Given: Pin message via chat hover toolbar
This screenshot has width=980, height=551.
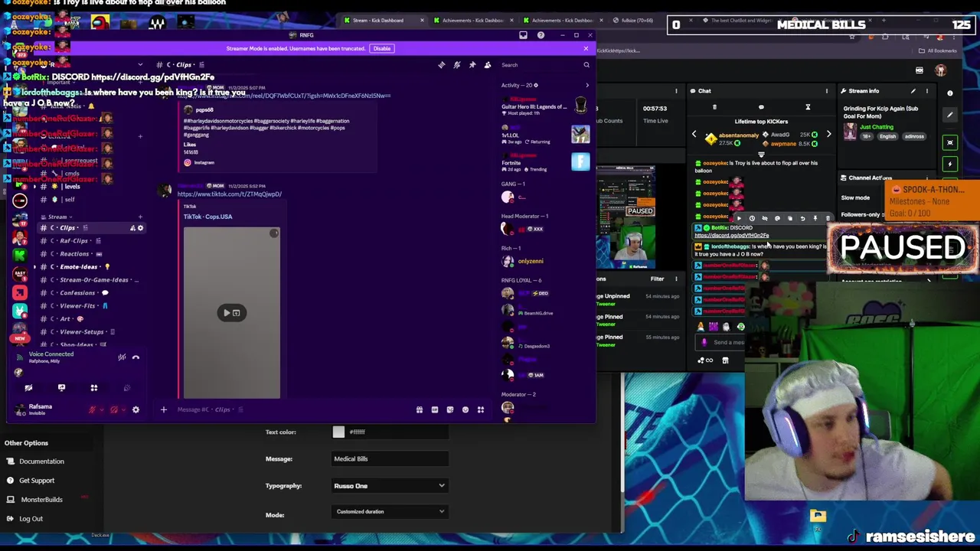Looking at the screenshot, I should (x=815, y=219).
